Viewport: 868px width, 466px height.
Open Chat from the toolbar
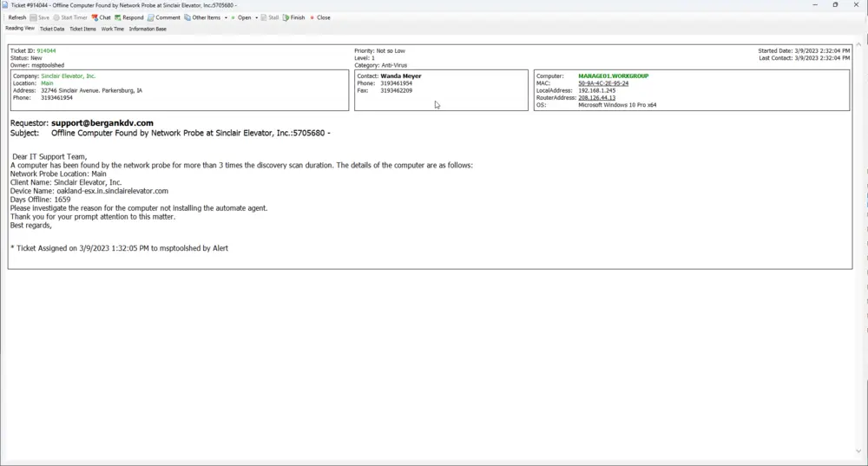pos(95,17)
